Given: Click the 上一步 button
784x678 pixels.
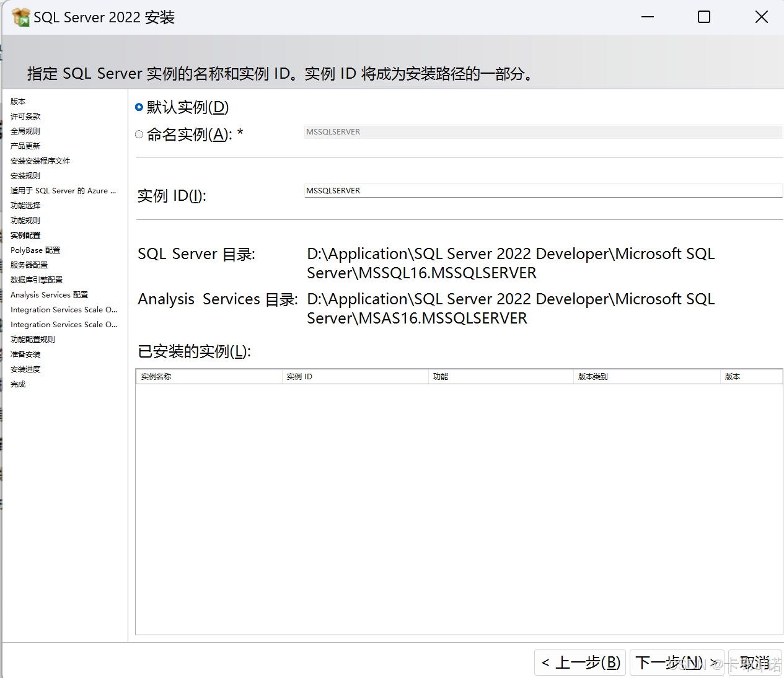Looking at the screenshot, I should [579, 662].
